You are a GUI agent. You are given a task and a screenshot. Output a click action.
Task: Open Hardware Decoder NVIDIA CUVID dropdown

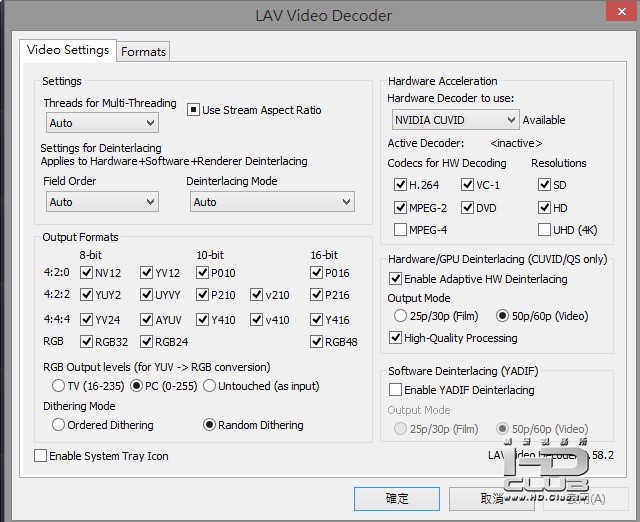coord(456,120)
